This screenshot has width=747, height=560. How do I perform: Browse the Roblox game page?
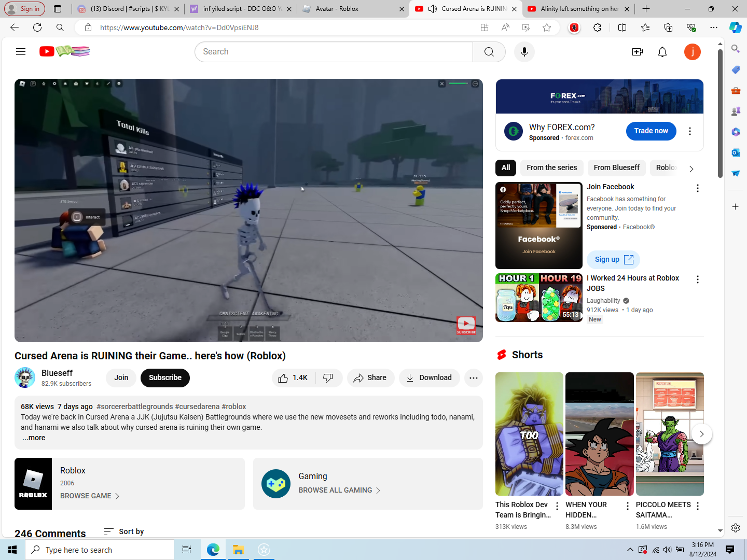90,496
